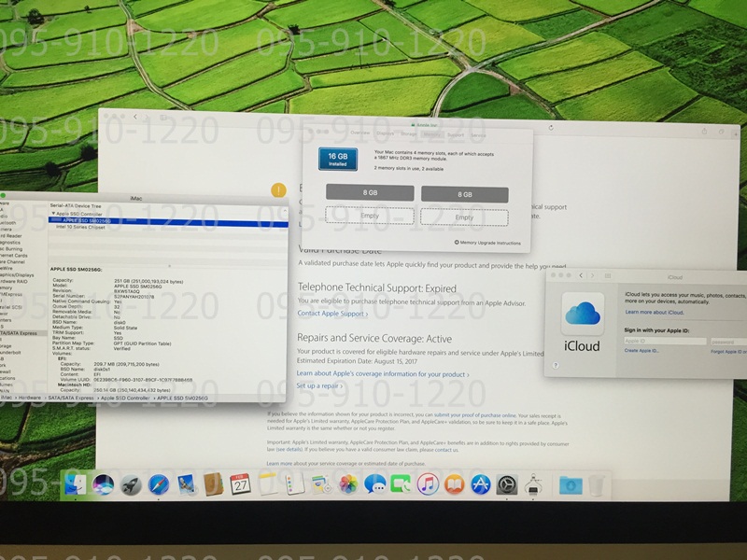Click the submit your proof of purchase online link

pyautogui.click(x=475, y=415)
